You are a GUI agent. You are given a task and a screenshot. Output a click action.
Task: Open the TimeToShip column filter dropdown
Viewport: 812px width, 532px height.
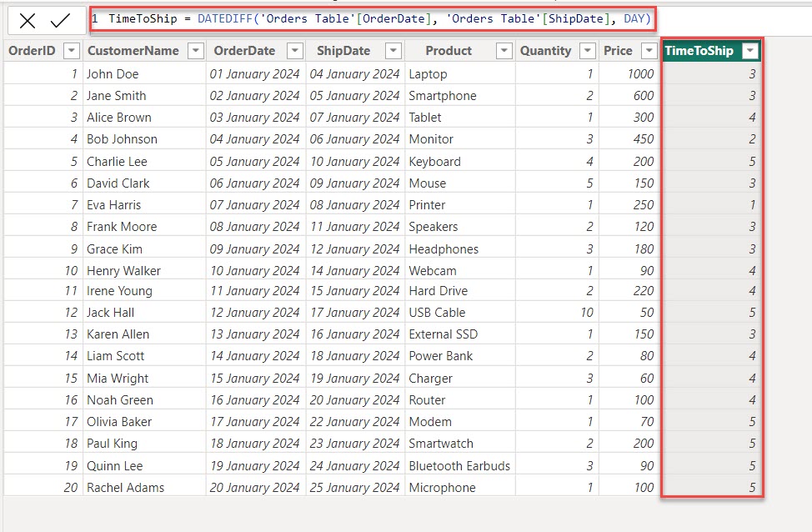(x=749, y=51)
